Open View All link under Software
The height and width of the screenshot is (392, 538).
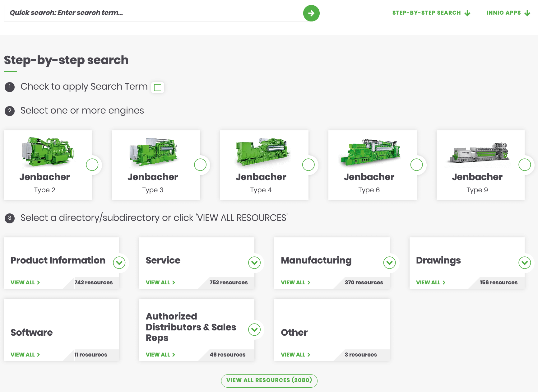tap(25, 355)
